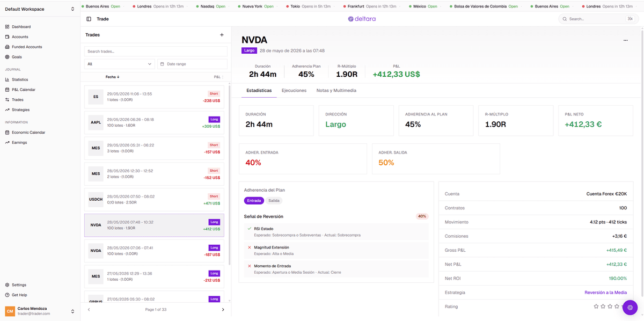Image resolution: width=644 pixels, height=321 pixels.
Task: Click the Page 1 of 33 indicator
Action: [x=156, y=310]
